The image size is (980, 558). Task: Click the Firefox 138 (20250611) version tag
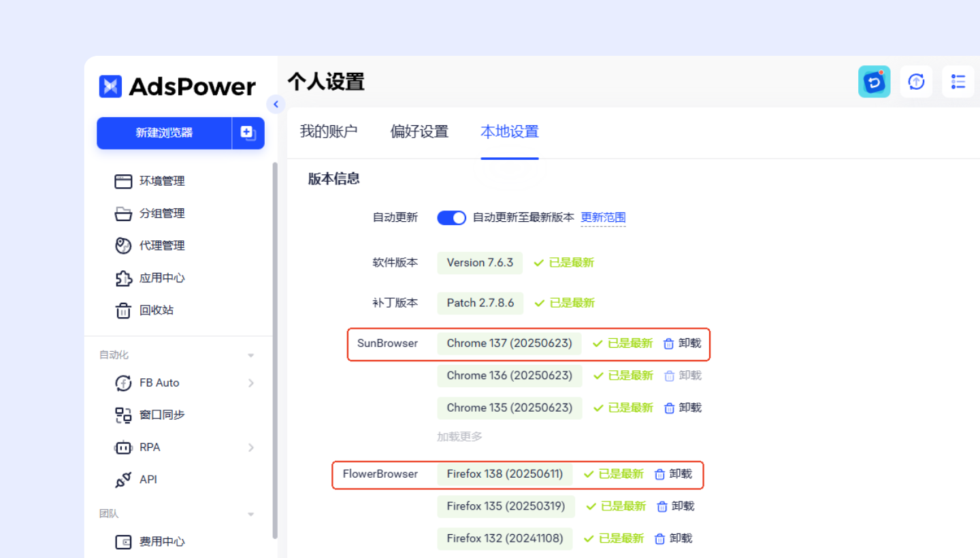pos(505,474)
